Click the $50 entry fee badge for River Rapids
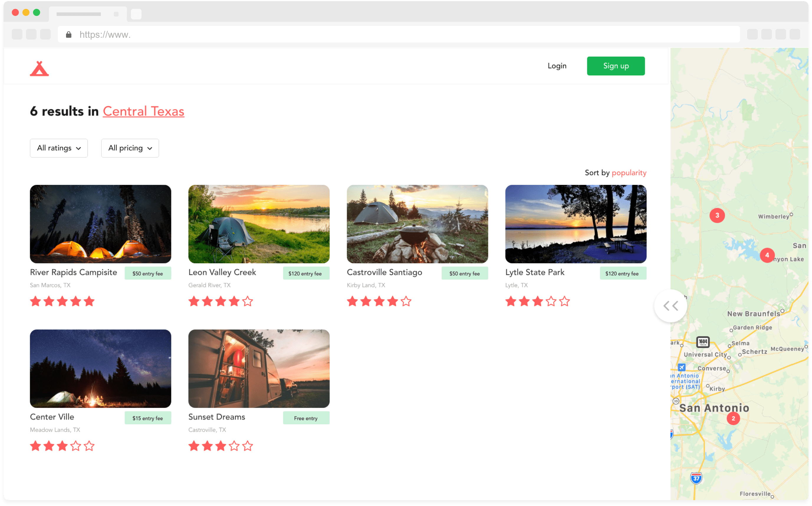The height and width of the screenshot is (506, 812). tap(148, 273)
